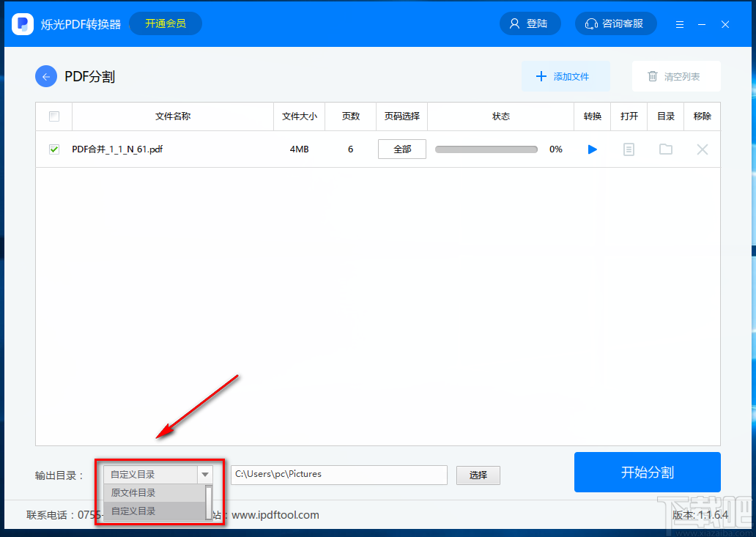756x537 pixels.
Task: Click the 添加文件 button
Action: (566, 76)
